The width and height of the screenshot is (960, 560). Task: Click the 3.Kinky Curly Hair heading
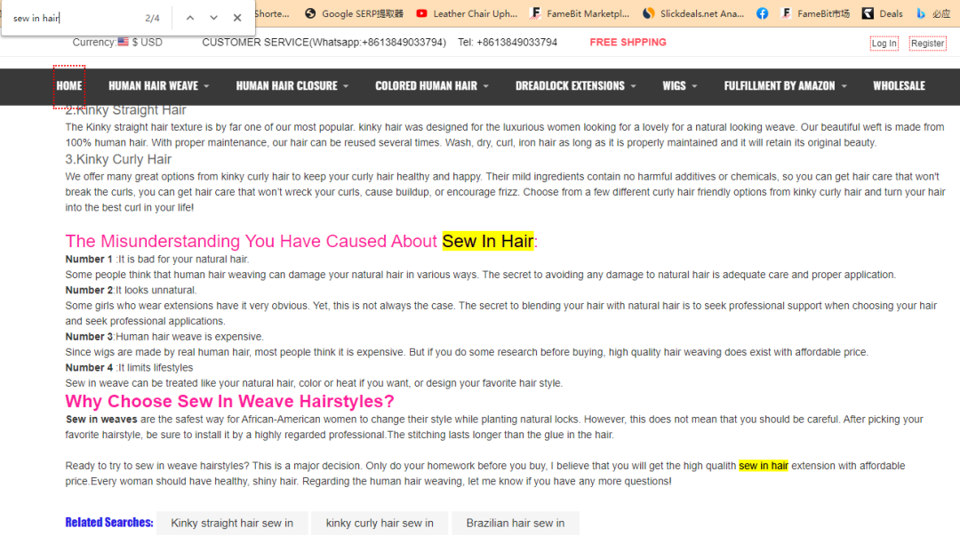118,159
